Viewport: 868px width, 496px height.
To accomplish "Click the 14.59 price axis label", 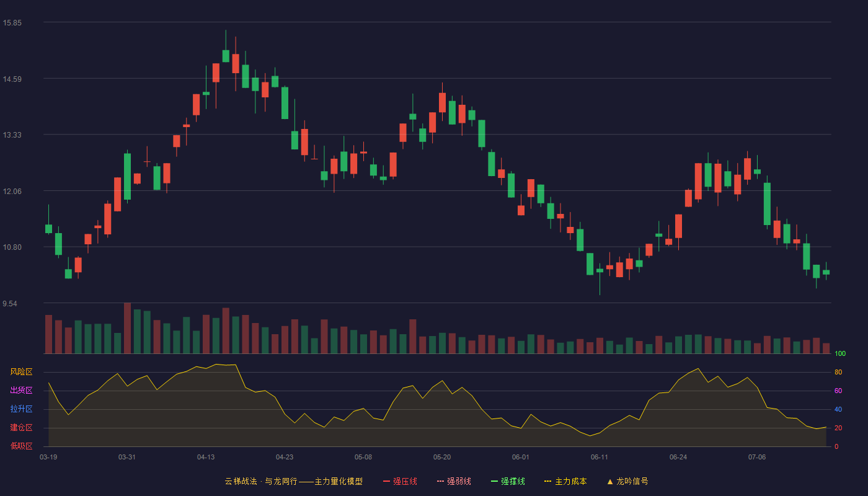I will pyautogui.click(x=12, y=79).
